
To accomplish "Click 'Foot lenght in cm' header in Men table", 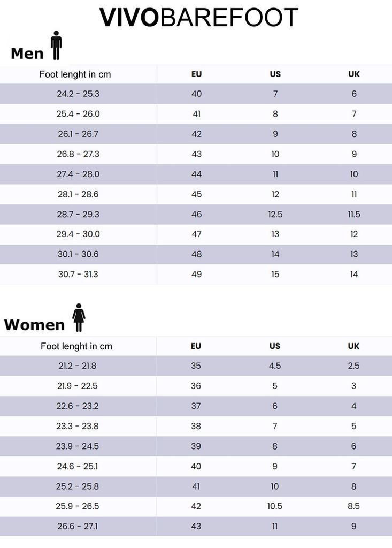I will click(75, 74).
